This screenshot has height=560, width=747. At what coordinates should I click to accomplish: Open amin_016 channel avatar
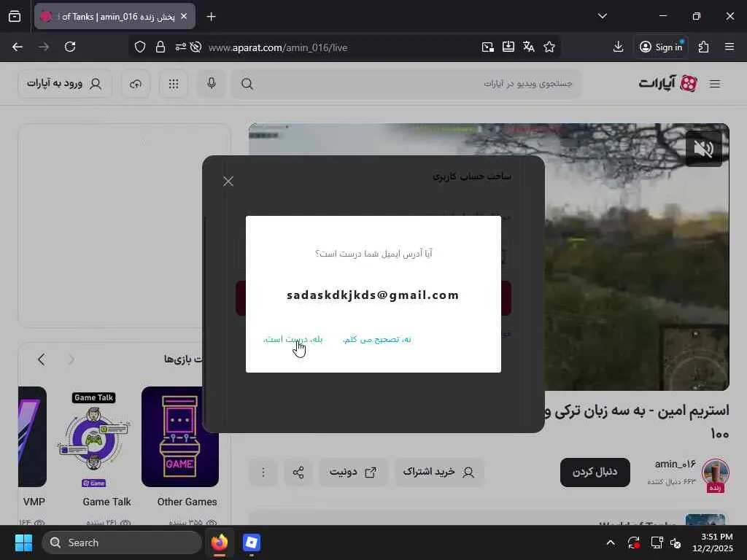716,472
